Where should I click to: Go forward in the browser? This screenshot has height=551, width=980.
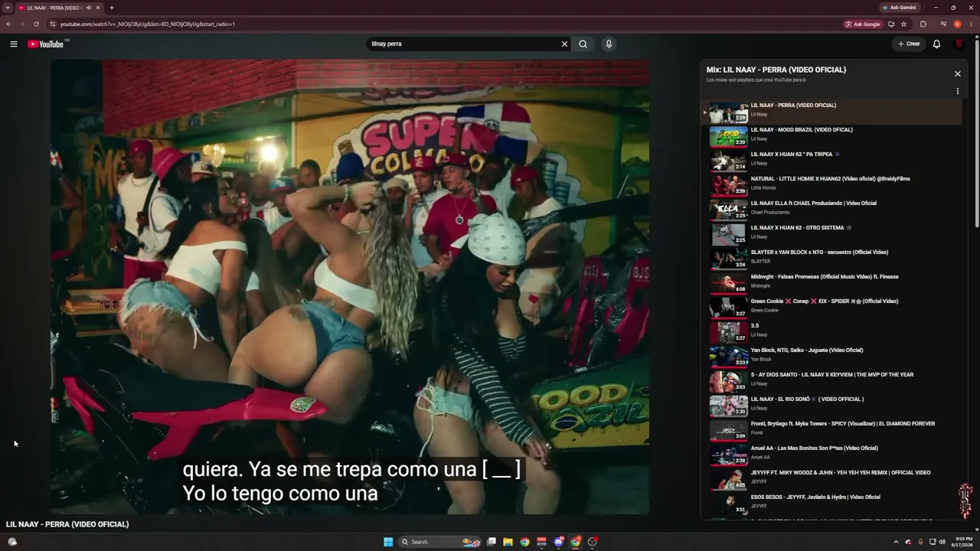point(22,24)
